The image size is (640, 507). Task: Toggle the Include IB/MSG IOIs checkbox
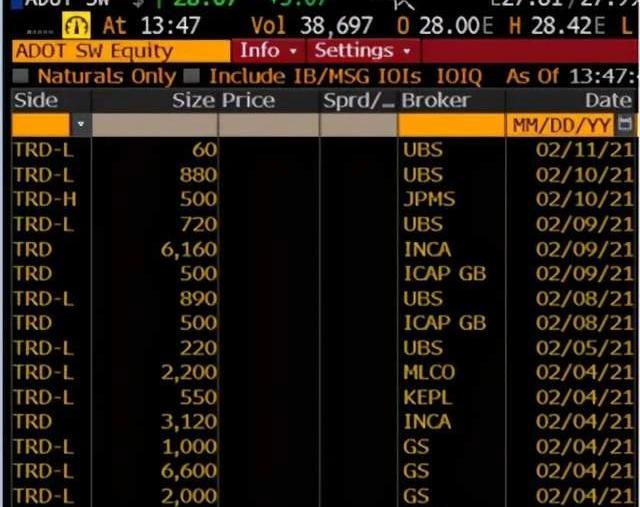(193, 75)
